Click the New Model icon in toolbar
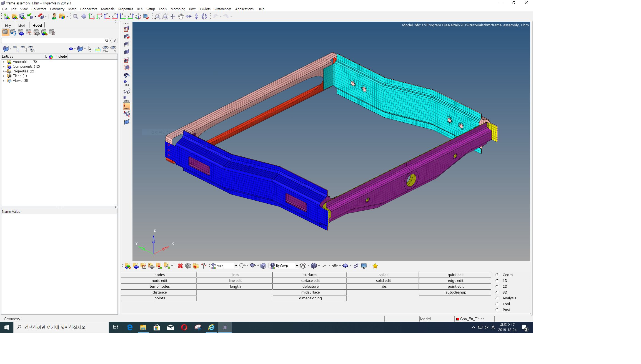The image size is (641, 364). tap(7, 17)
